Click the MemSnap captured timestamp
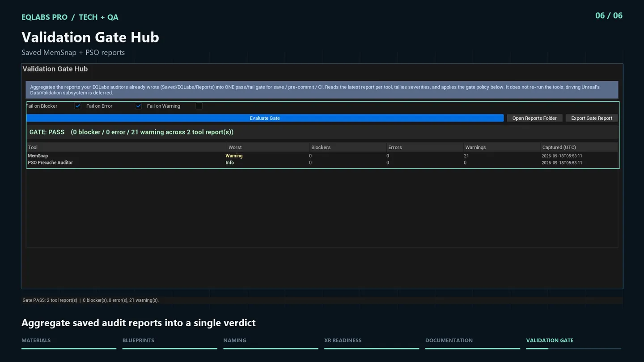644x362 pixels. [562, 156]
